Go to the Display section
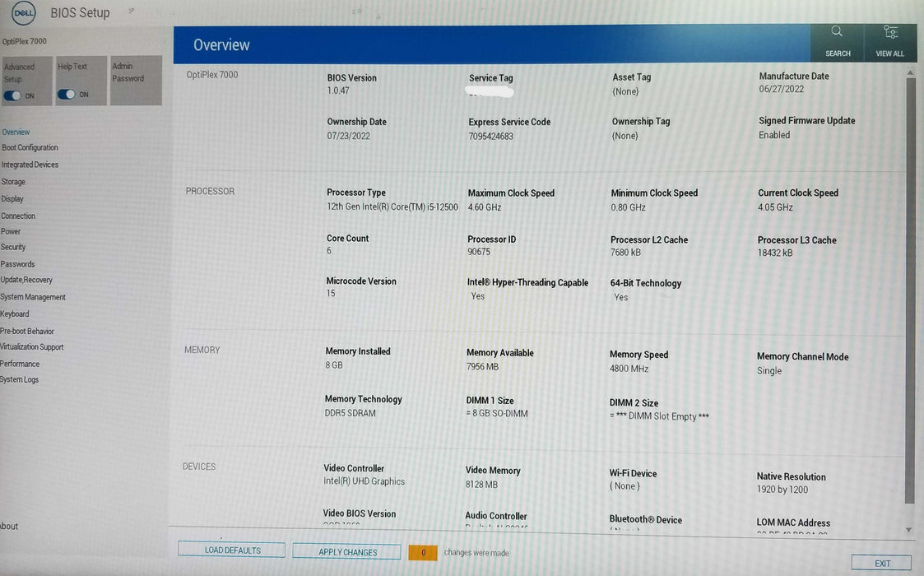924x576 pixels. pos(12,198)
